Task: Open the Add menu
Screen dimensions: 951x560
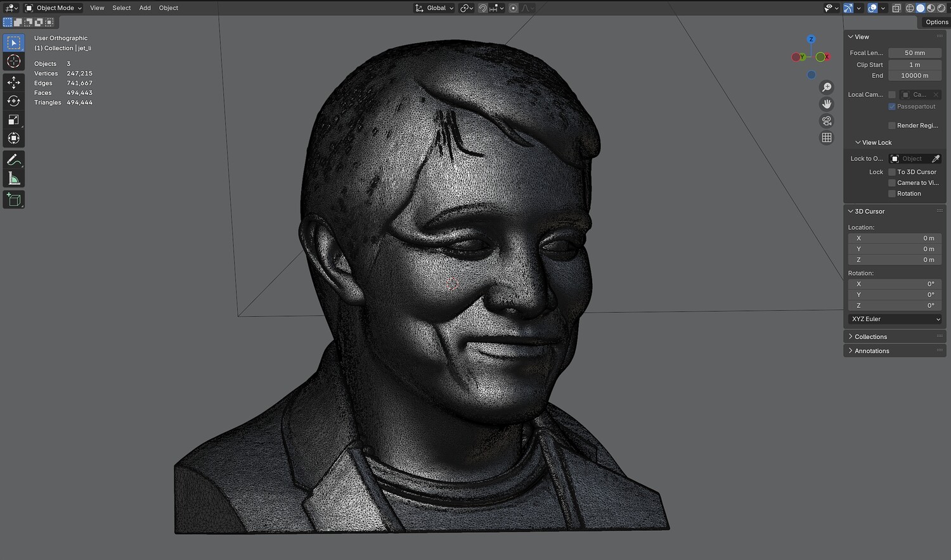Action: [145, 8]
